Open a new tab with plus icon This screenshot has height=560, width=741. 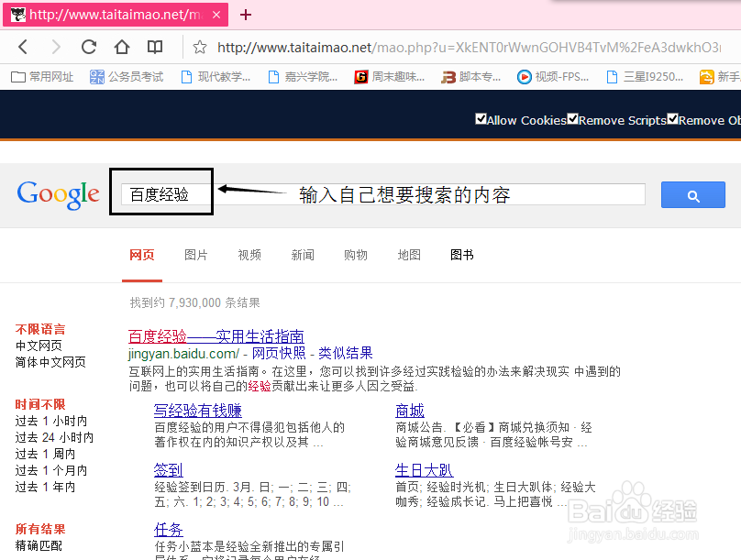245,15
